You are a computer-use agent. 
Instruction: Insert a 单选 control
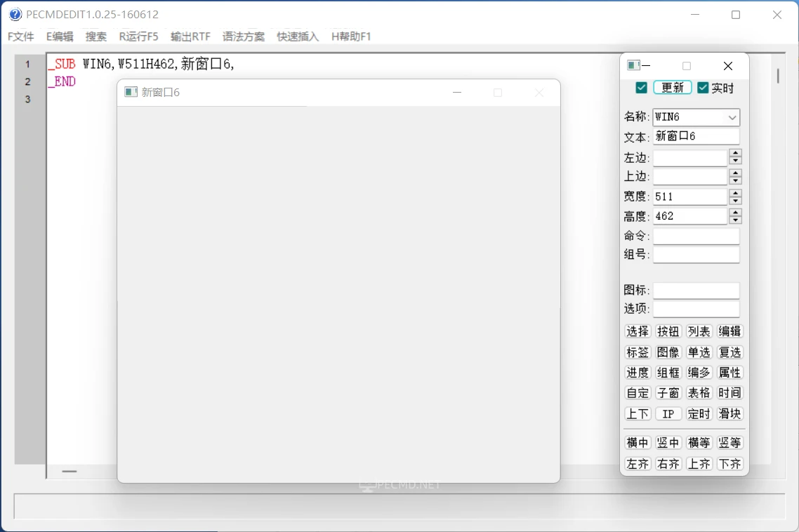pos(699,352)
